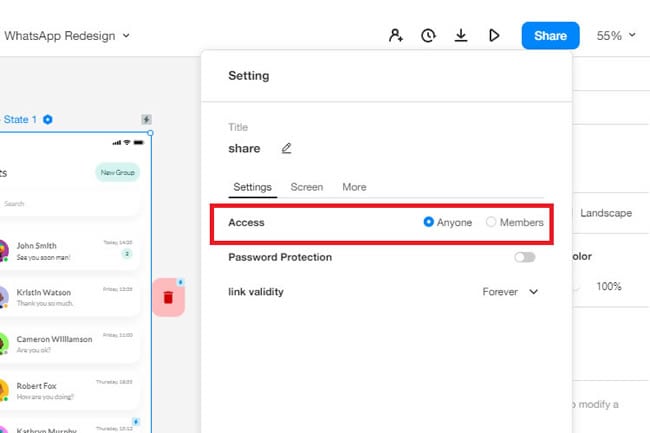Open the 55% zoom dropdown
Image resolution: width=650 pixels, height=433 pixels.
616,36
